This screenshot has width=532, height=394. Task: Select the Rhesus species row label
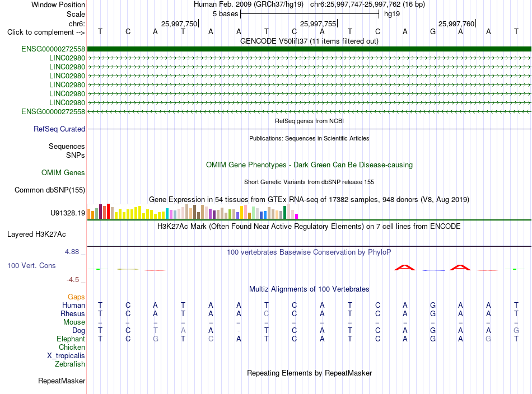pos(73,313)
